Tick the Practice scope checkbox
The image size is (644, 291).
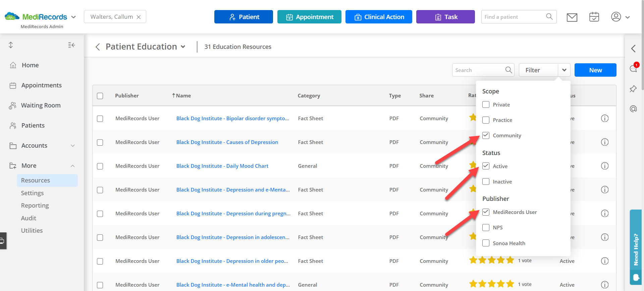pyautogui.click(x=486, y=120)
